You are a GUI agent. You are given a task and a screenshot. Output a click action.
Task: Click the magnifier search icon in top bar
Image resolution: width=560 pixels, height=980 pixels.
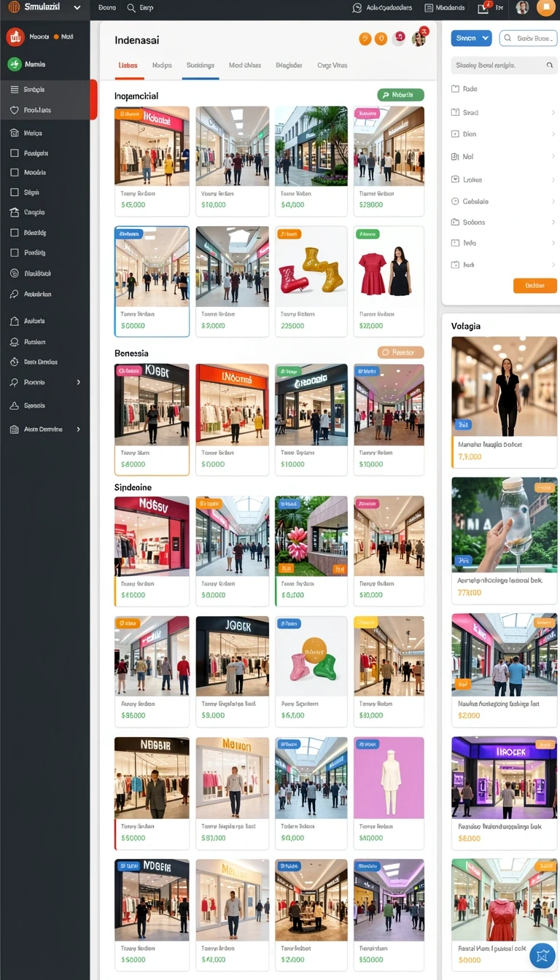[131, 8]
